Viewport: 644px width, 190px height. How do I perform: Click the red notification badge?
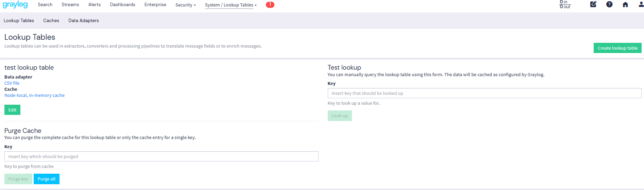pos(270,5)
